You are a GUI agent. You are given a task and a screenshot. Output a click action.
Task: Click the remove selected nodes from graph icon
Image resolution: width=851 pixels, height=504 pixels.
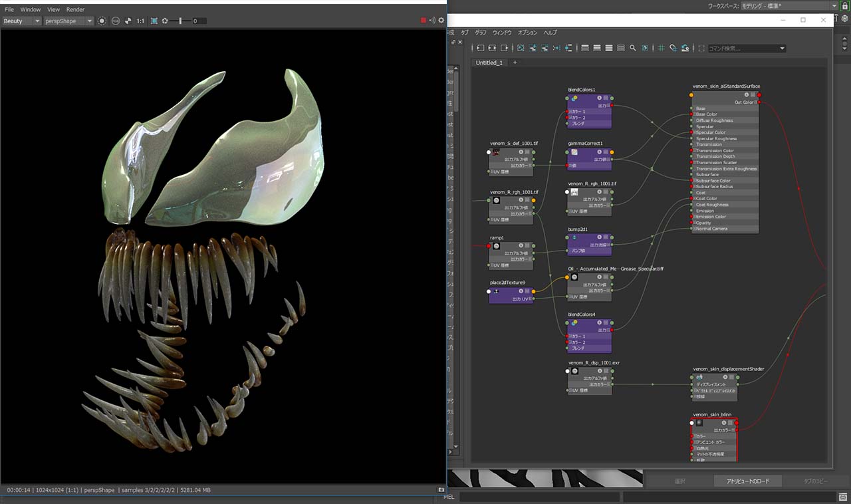(x=545, y=48)
